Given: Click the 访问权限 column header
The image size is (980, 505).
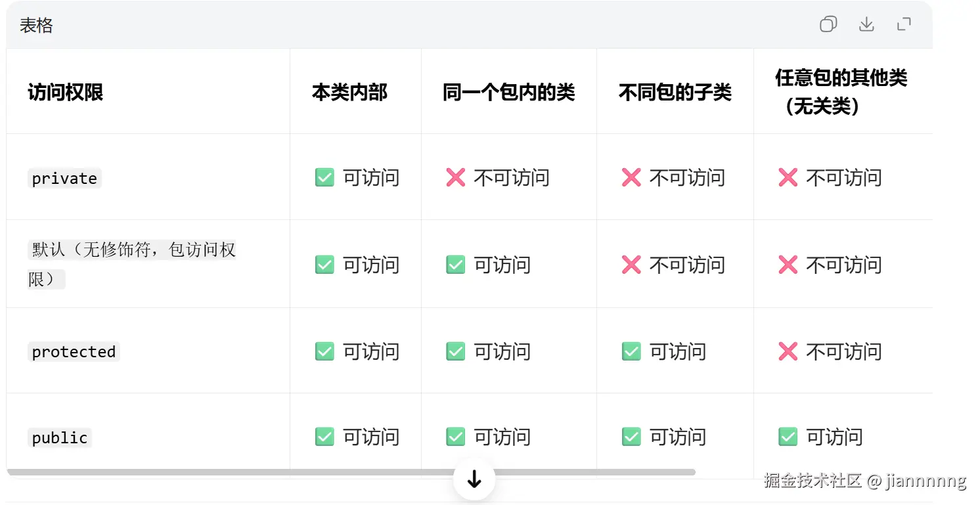Looking at the screenshot, I should click(66, 91).
